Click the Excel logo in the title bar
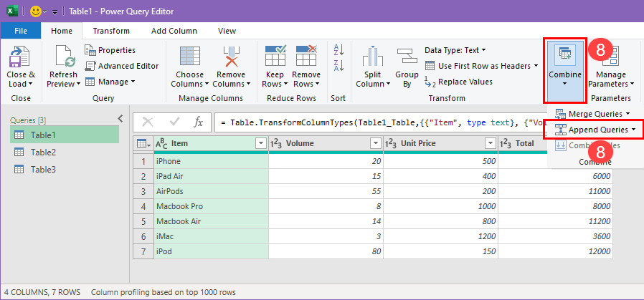The image size is (644, 300). [x=12, y=11]
